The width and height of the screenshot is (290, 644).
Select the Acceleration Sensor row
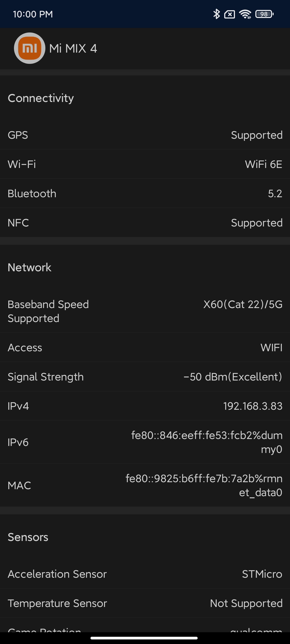click(x=145, y=574)
